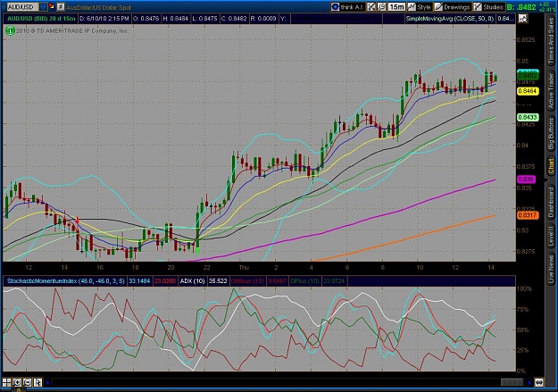Click the zoom out icon at bottom left
Image resolution: width=558 pixels, height=392 pixels.
[28, 382]
